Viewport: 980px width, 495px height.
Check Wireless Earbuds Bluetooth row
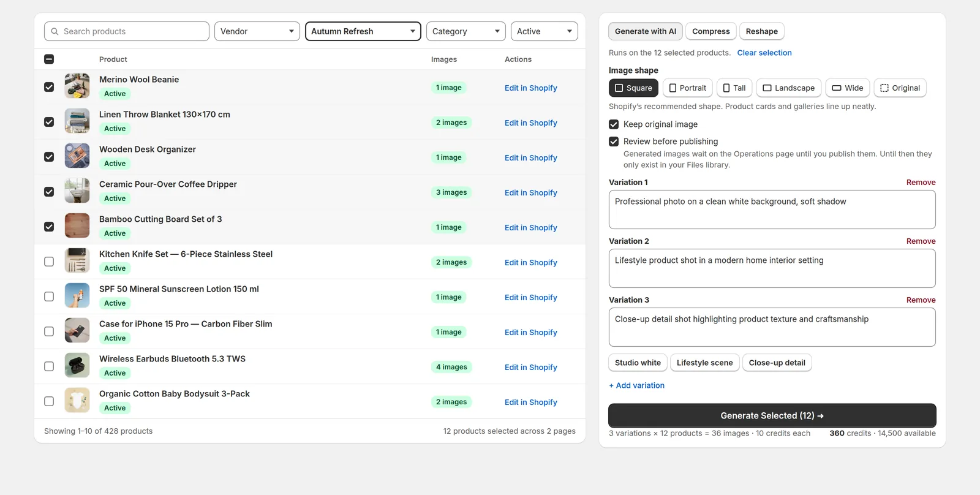(49, 366)
